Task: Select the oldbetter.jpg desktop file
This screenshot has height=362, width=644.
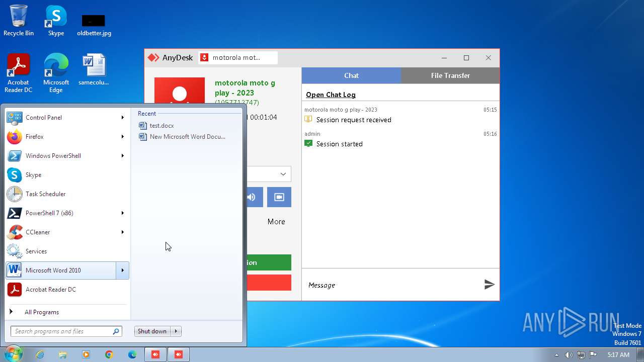Action: pos(94,25)
